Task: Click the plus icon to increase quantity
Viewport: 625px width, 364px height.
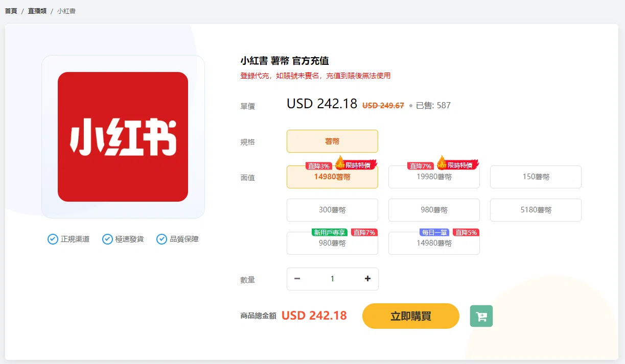Action: [367, 279]
